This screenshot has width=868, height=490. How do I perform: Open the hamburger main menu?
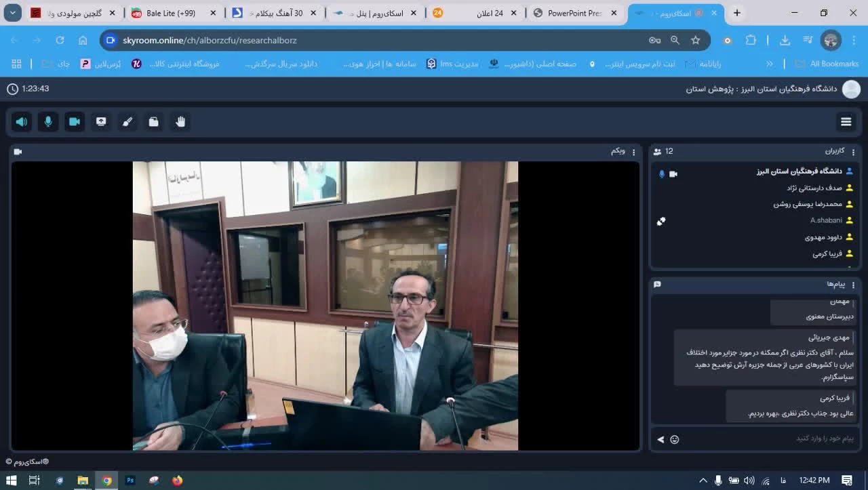point(846,122)
